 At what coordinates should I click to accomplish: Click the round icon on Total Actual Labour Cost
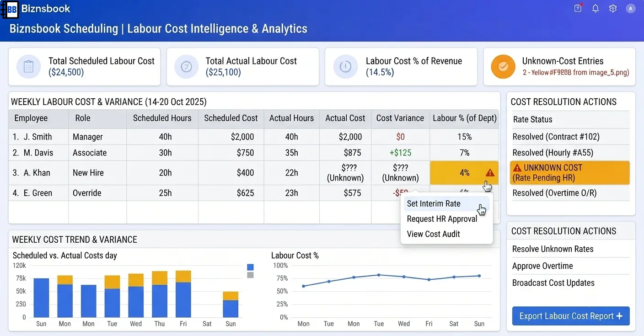coord(186,67)
